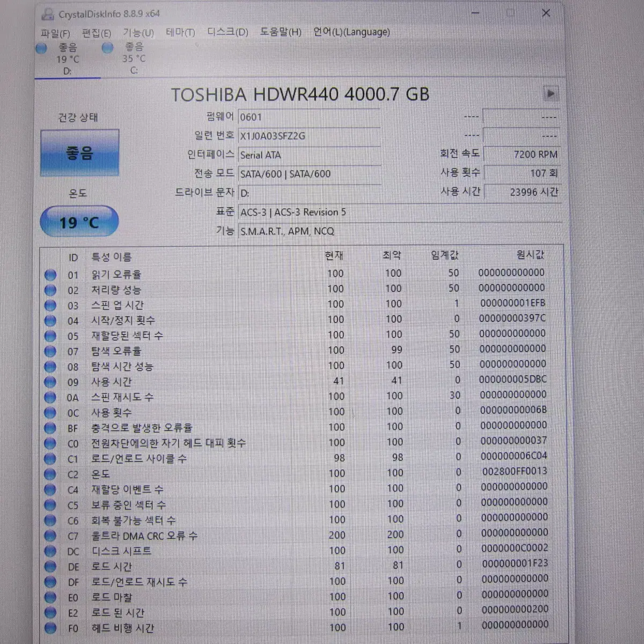This screenshot has height=644, width=644.
Task: Click the firmware field showing 0601
Action: pyautogui.click(x=309, y=117)
